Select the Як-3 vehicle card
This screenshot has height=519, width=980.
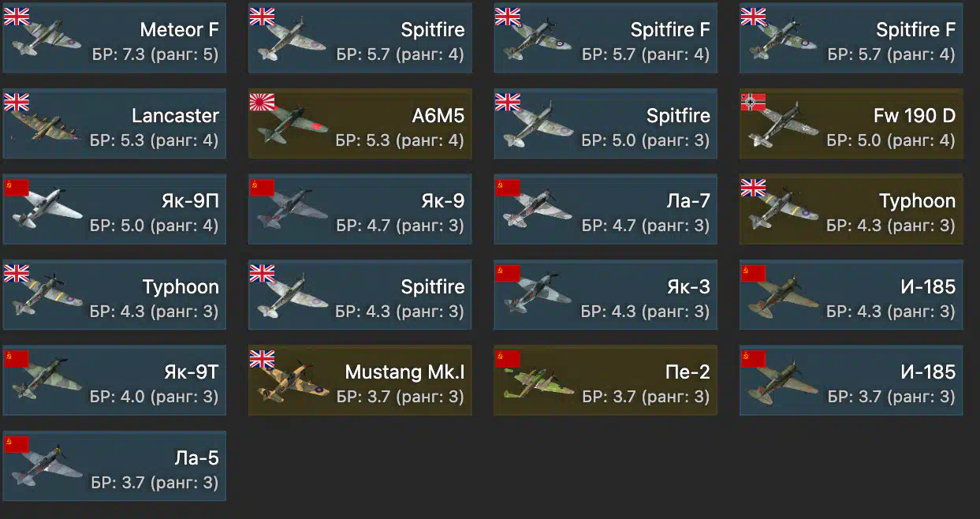(606, 294)
